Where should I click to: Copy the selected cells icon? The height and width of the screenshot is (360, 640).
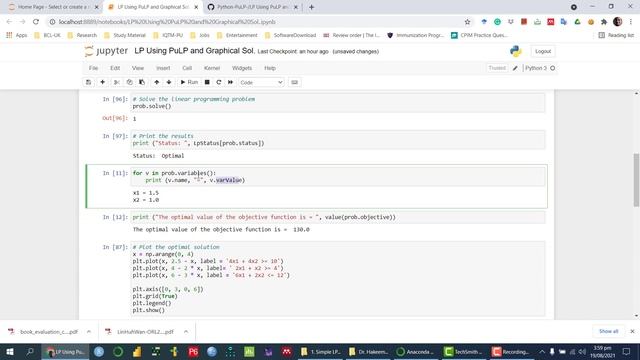coord(129,82)
